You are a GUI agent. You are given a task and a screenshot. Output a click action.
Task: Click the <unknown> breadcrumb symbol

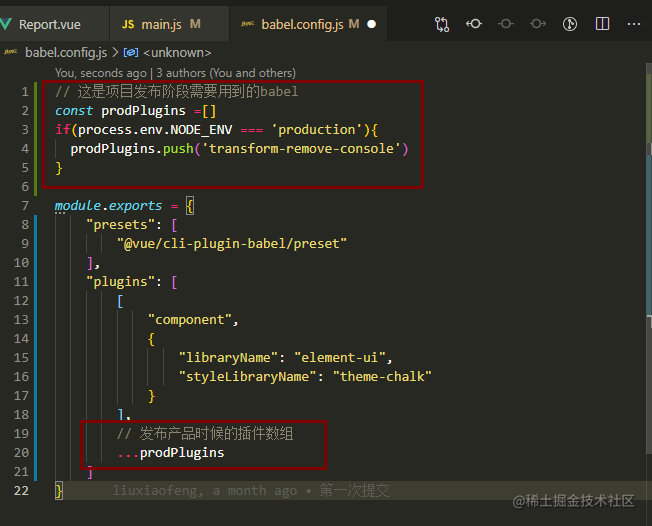pos(177,53)
